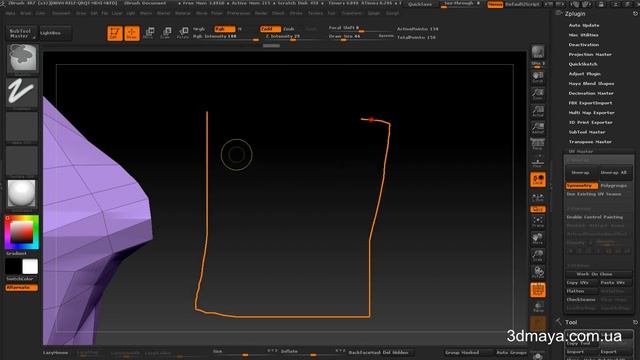This screenshot has width=640, height=360.
Task: Toggle Polygroups in UV Master
Action: coord(614,186)
